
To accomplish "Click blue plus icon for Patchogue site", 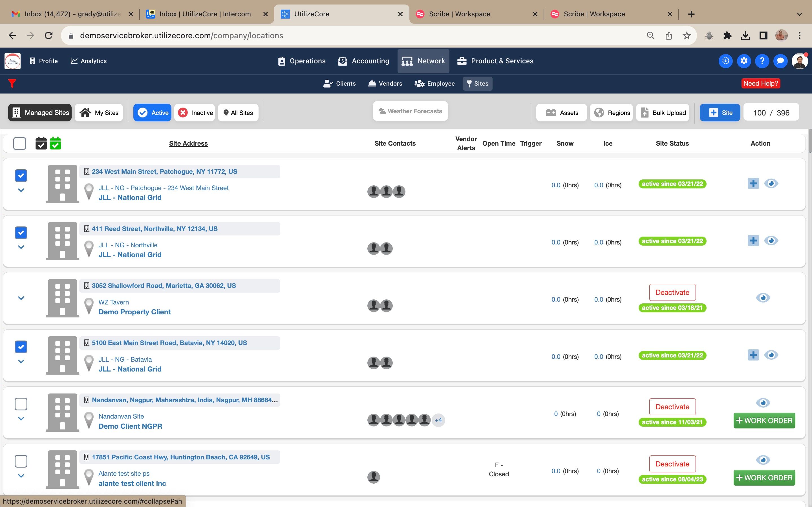I will (753, 183).
